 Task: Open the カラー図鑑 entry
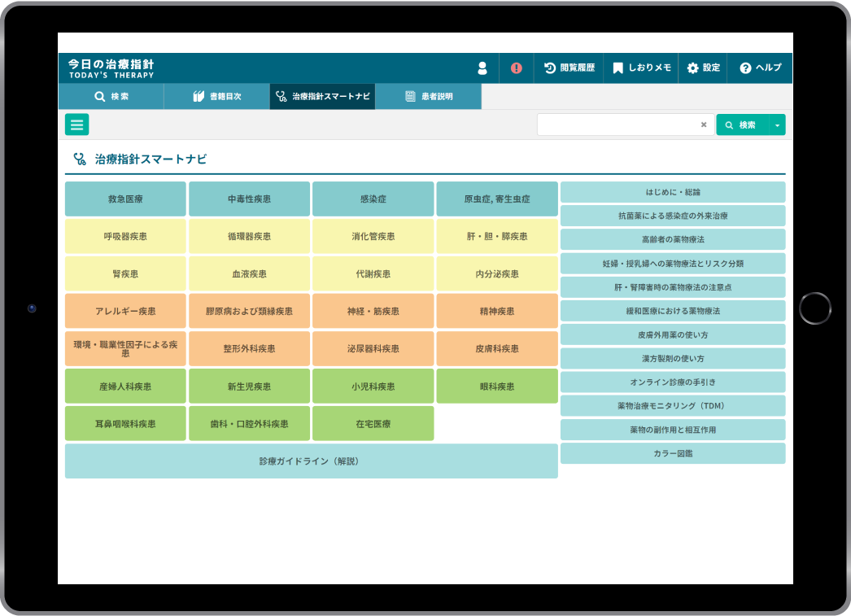673,453
